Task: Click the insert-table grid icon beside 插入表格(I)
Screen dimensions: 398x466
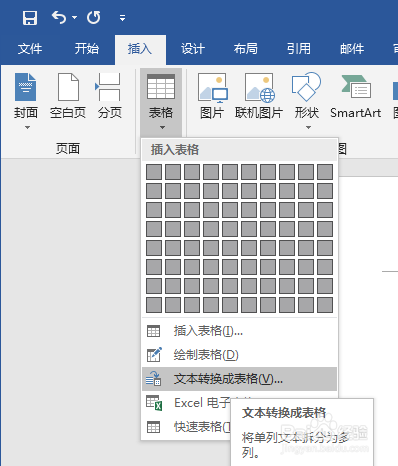Action: [154, 331]
